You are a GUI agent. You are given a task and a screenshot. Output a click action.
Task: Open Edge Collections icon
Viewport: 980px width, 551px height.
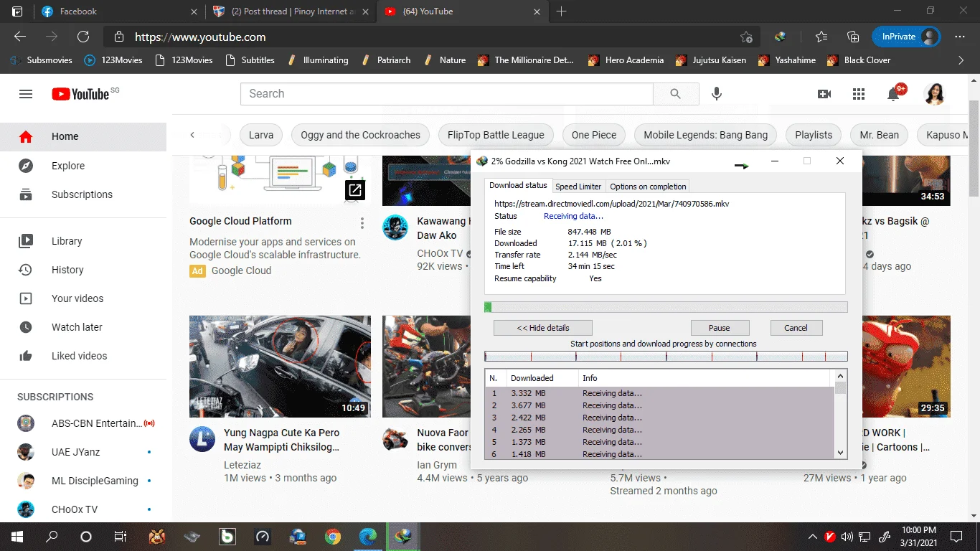click(x=853, y=37)
